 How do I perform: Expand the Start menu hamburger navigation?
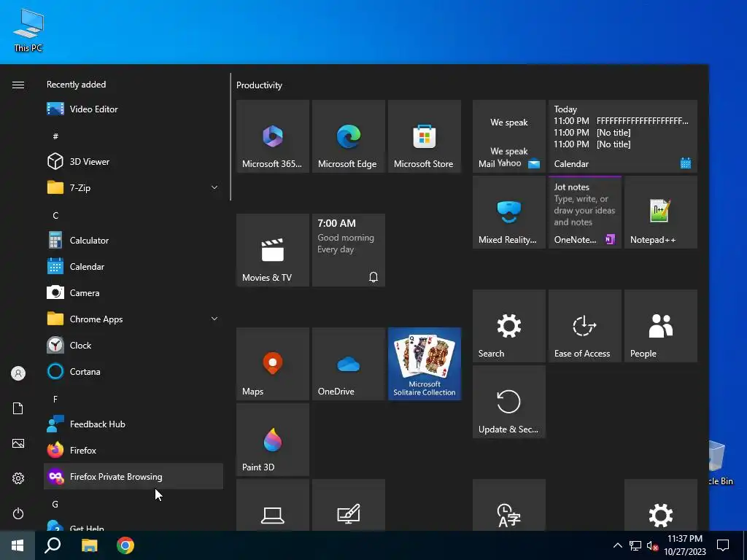coord(18,85)
